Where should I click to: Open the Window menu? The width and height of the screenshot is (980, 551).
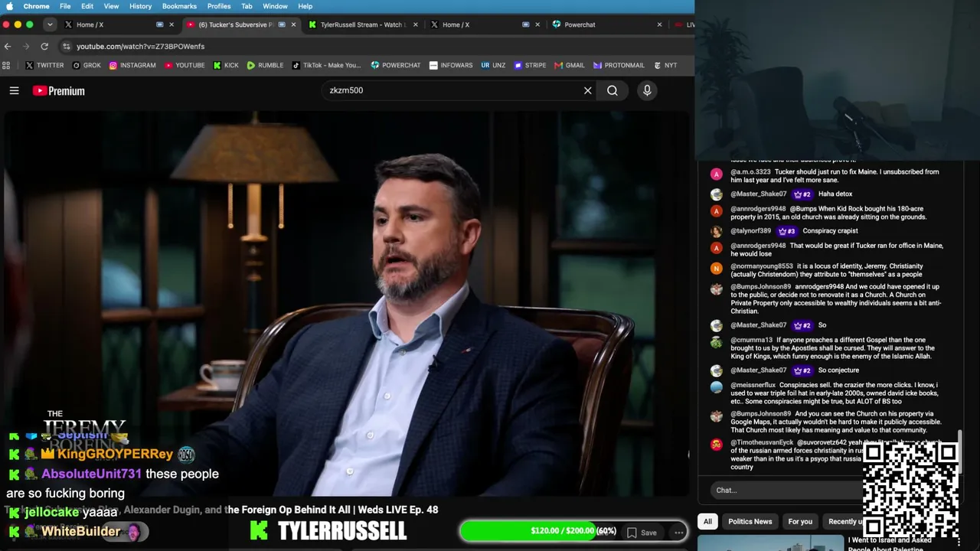coord(275,6)
